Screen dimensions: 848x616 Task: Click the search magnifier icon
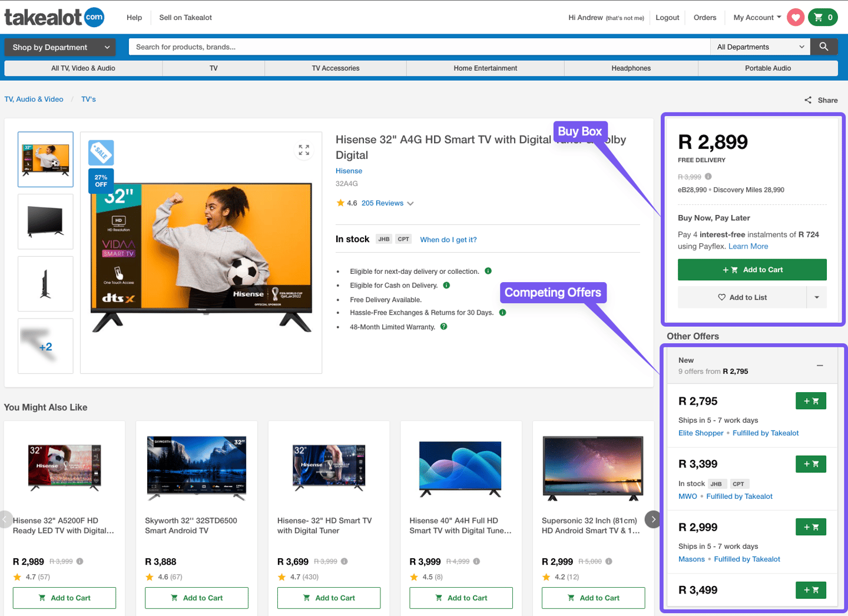(823, 47)
